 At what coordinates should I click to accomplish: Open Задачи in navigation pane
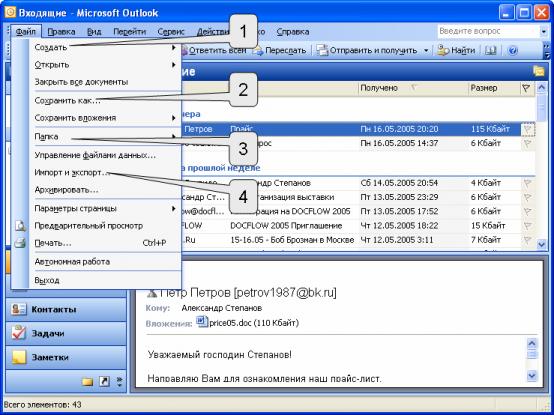tap(66, 333)
